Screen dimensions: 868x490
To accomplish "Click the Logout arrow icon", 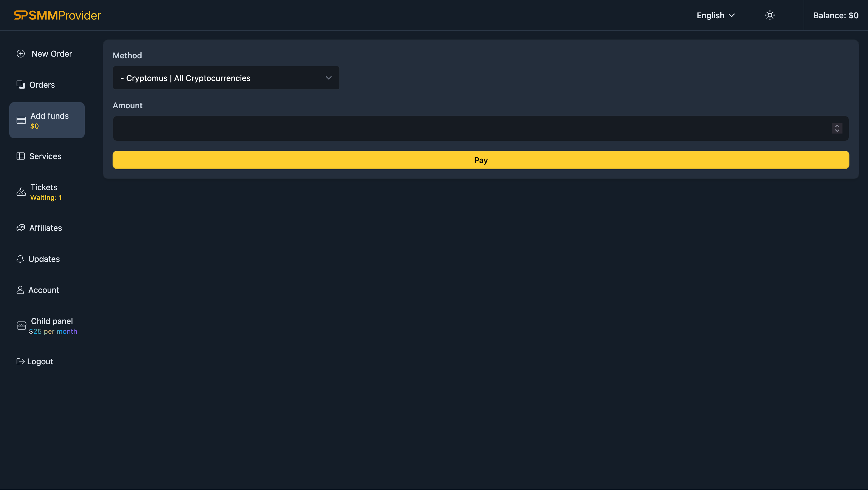I will pos(20,361).
